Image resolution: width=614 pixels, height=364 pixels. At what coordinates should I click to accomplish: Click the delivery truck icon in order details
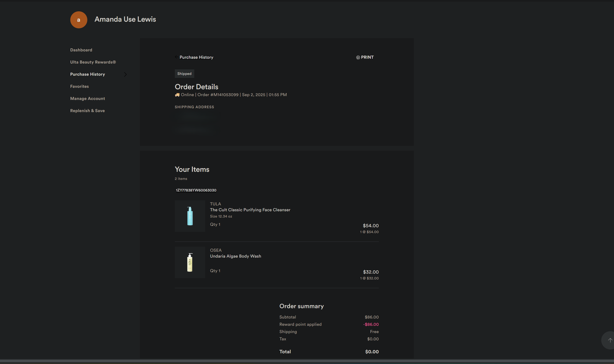tap(177, 95)
